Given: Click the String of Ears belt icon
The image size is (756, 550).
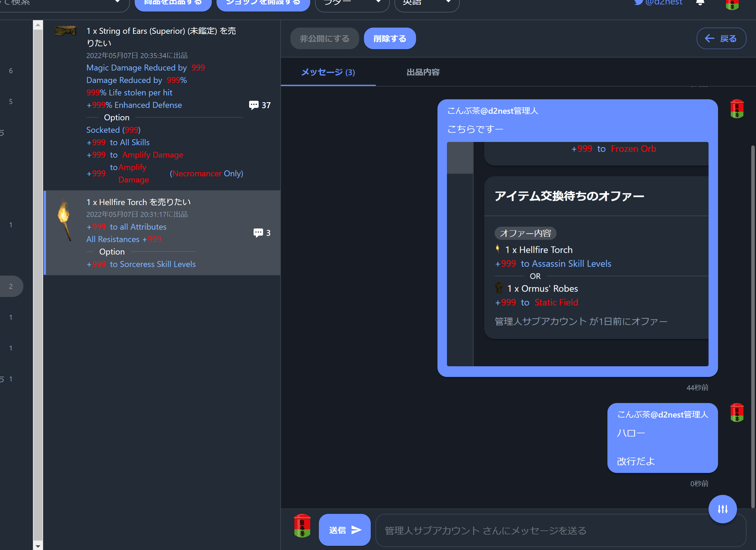Looking at the screenshot, I should [65, 31].
